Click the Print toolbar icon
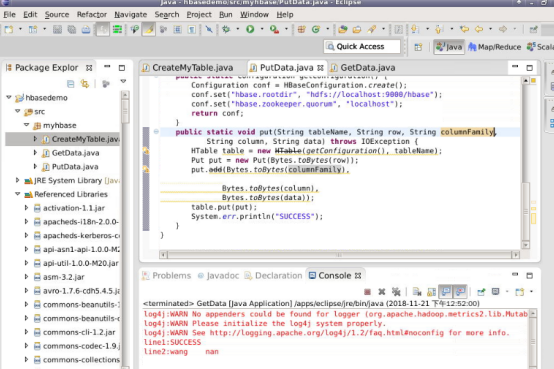Image resolution: width=554 pixels, height=369 pixels. tap(86, 29)
